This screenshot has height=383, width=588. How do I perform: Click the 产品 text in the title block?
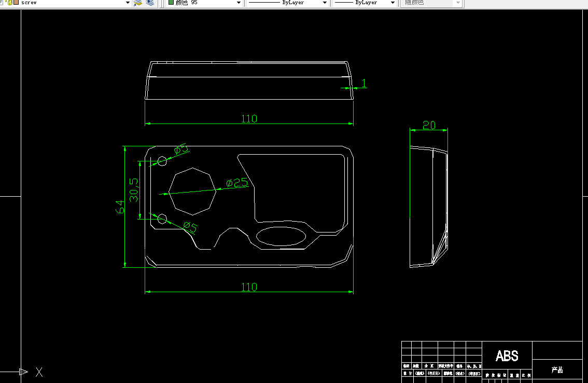click(557, 370)
